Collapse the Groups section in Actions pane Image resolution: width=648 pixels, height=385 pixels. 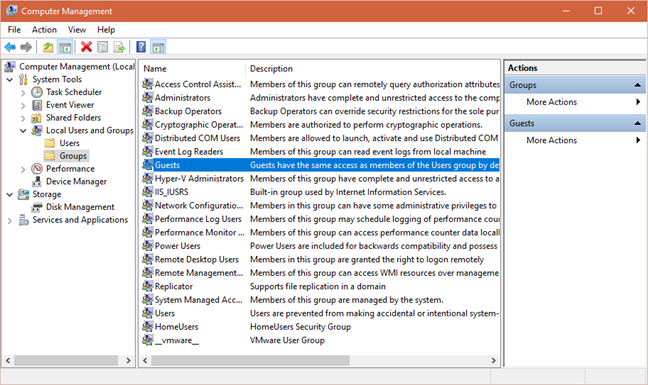637,85
